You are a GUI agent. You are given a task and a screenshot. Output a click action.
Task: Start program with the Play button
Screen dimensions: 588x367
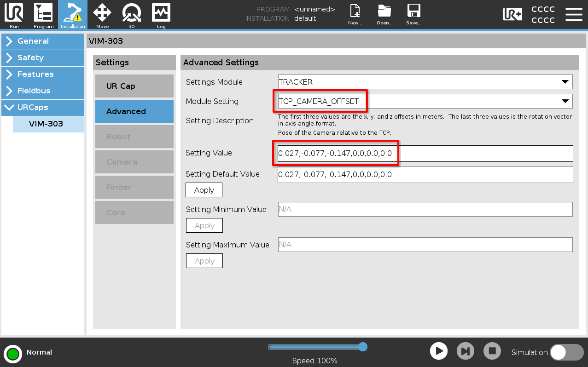click(x=439, y=351)
